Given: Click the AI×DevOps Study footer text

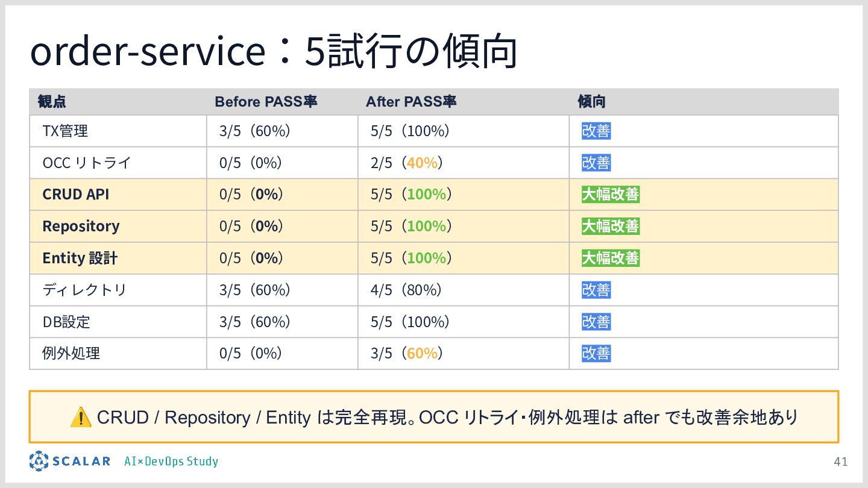Looking at the screenshot, I should click(171, 461).
